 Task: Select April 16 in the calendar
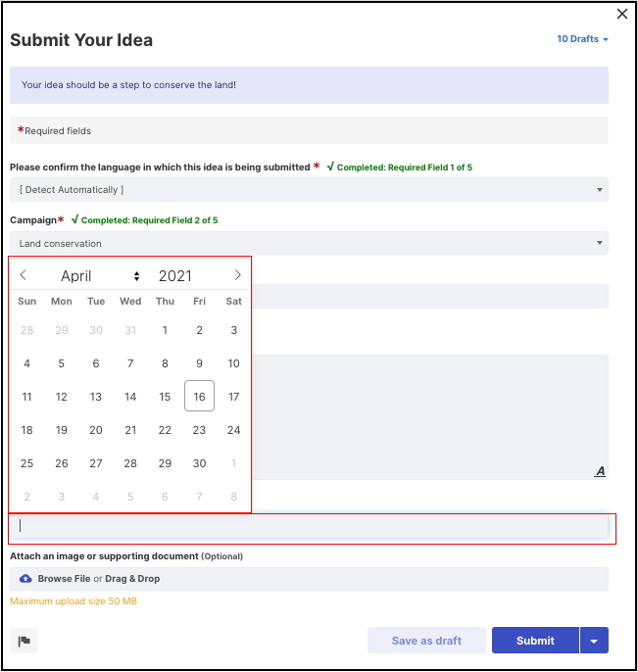click(x=199, y=396)
